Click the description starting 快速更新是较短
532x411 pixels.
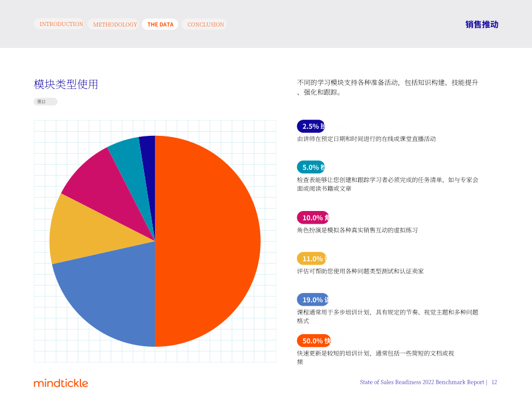[376, 357]
